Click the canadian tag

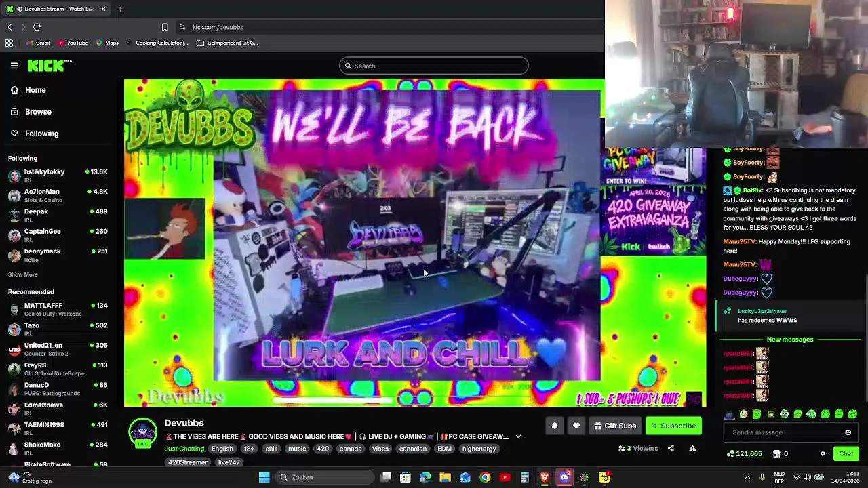coord(412,449)
